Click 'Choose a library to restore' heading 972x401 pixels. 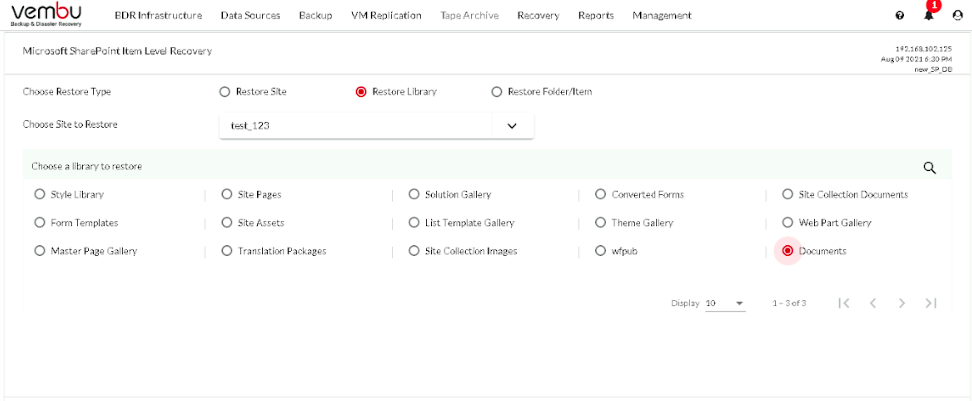tap(87, 166)
